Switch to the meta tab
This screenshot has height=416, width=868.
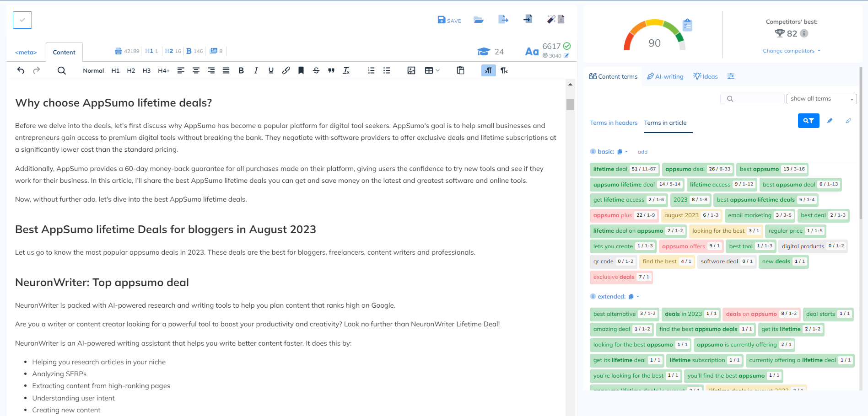[26, 52]
